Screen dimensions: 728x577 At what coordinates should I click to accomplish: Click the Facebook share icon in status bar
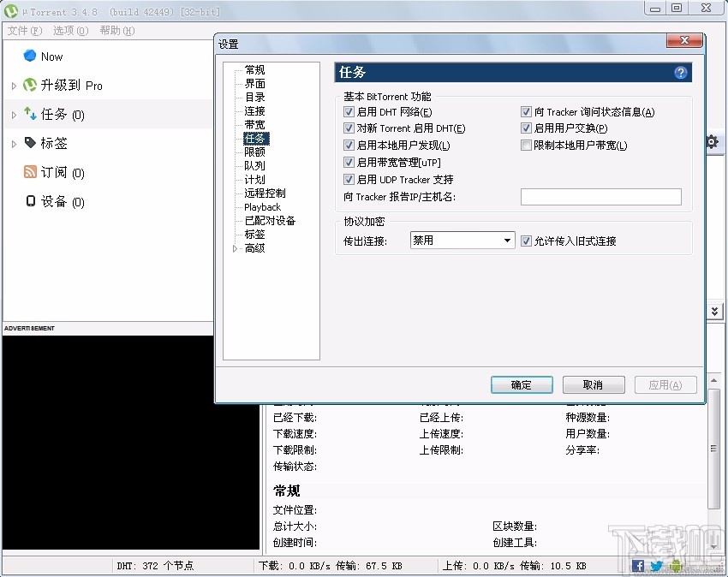click(638, 566)
